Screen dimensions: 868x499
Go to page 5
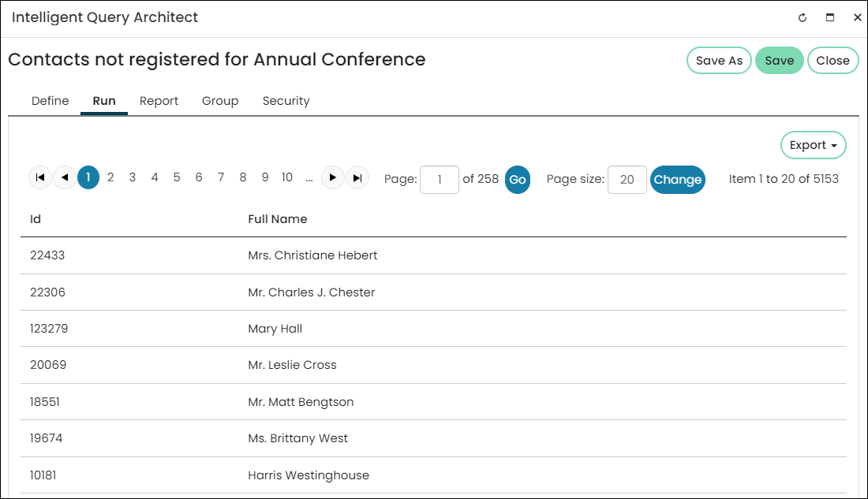(x=177, y=177)
